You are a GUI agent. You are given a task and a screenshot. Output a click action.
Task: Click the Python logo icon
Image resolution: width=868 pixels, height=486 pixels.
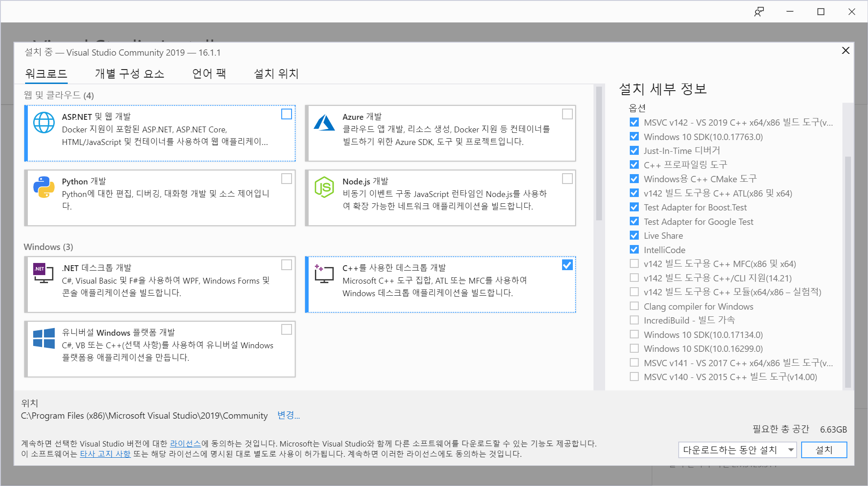point(44,187)
